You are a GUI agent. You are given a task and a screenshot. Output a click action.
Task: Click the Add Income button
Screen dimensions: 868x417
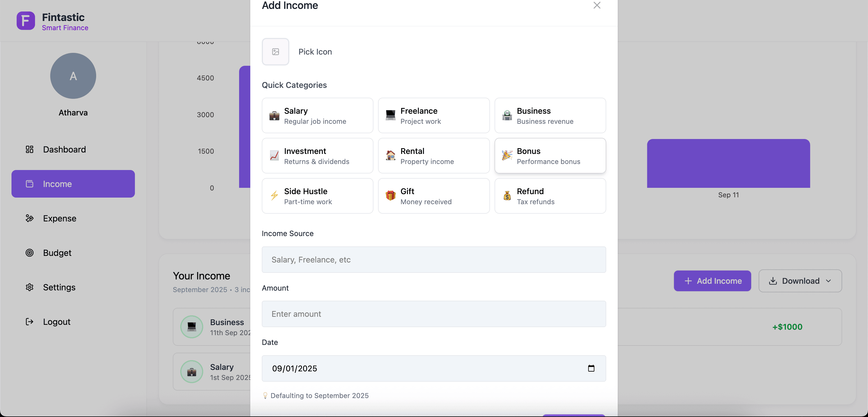coord(712,281)
